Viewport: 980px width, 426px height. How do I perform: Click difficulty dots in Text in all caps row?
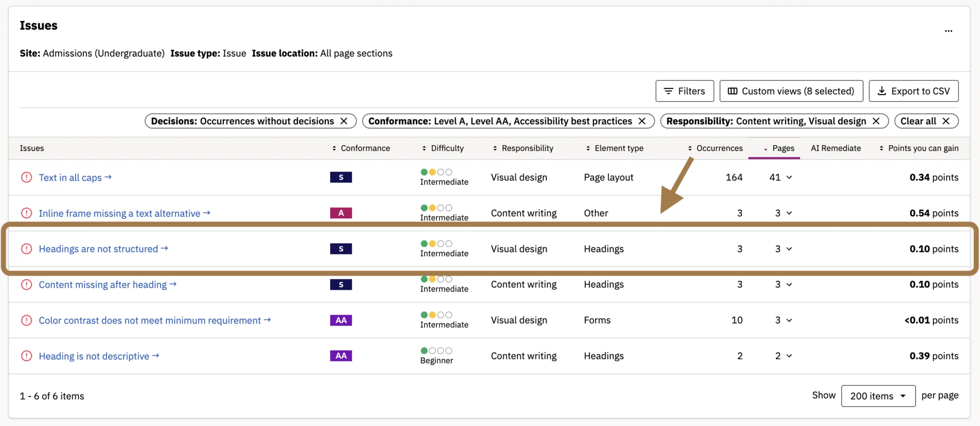436,172
